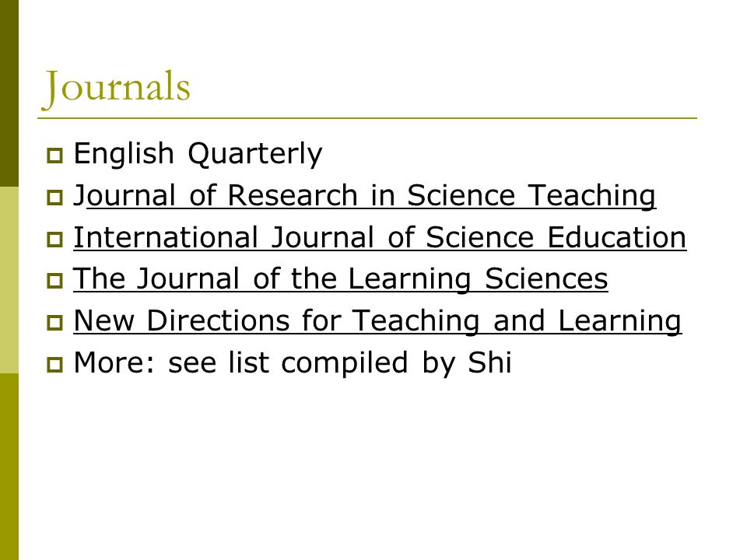747x560 pixels.
Task: Select the 'More: see list compiled by Shi' line
Action: click(x=293, y=363)
